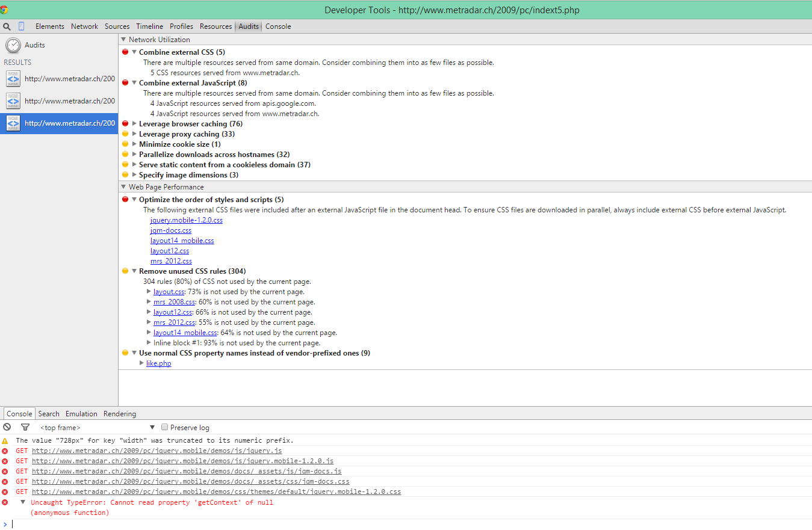The width and height of the screenshot is (812, 530).
Task: Expand the Uncaught TypeError stack trace
Action: click(23, 502)
